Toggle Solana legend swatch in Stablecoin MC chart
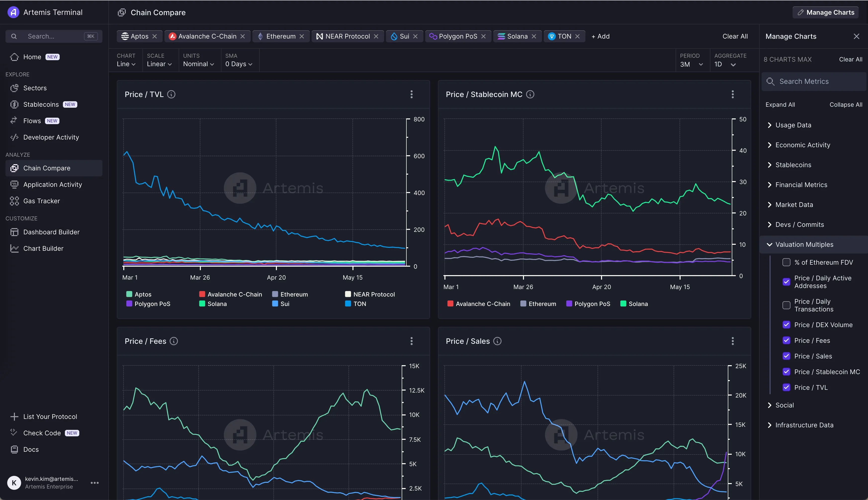Viewport: 868px width, 500px height. 623,303
